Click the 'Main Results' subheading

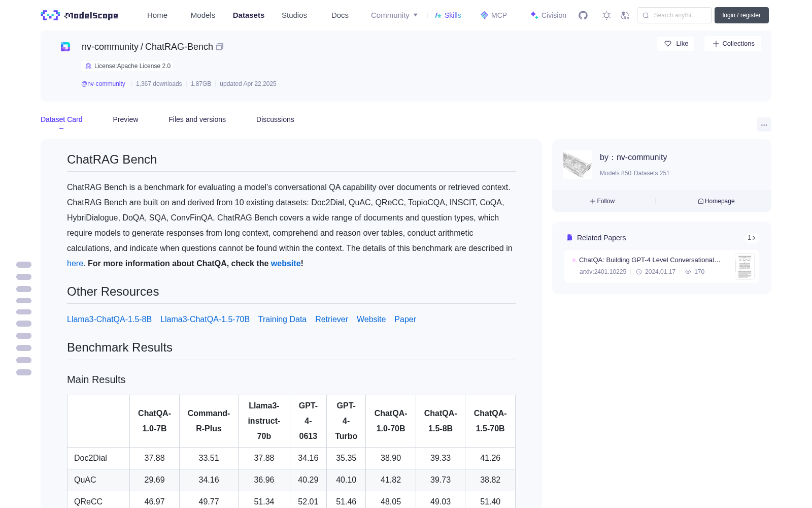96,379
